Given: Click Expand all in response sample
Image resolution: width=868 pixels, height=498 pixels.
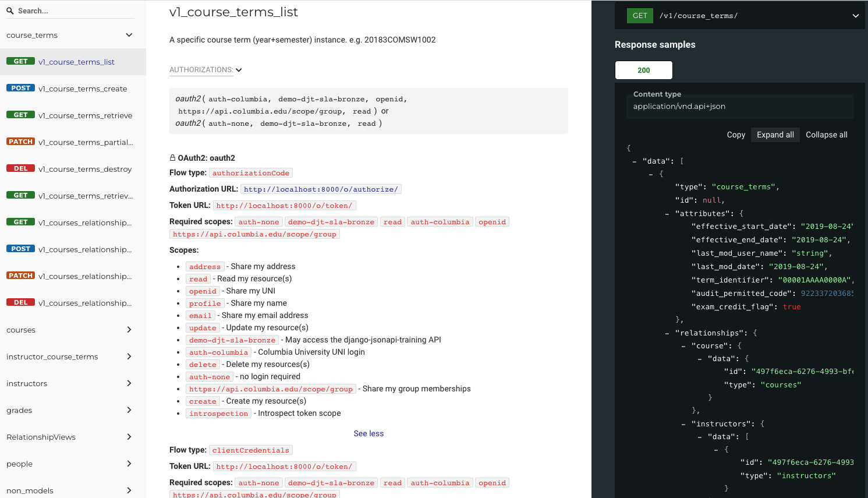Looking at the screenshot, I should pos(775,135).
